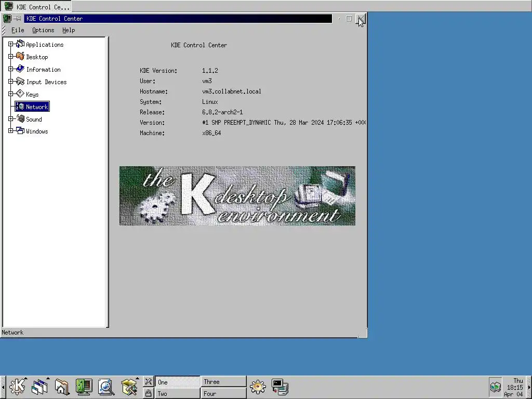Hide the panel with the left-edge arrow
The height and width of the screenshot is (399, 532).
pyautogui.click(x=3, y=387)
